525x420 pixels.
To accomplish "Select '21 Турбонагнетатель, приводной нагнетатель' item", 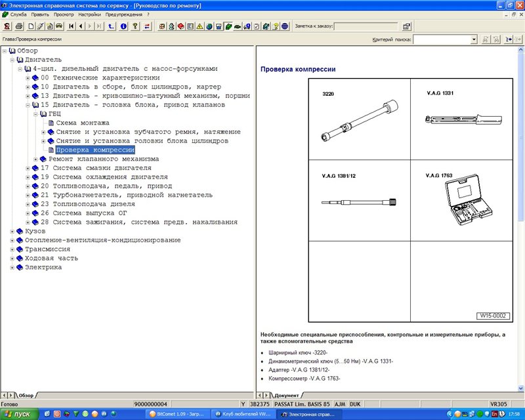I will tap(127, 196).
